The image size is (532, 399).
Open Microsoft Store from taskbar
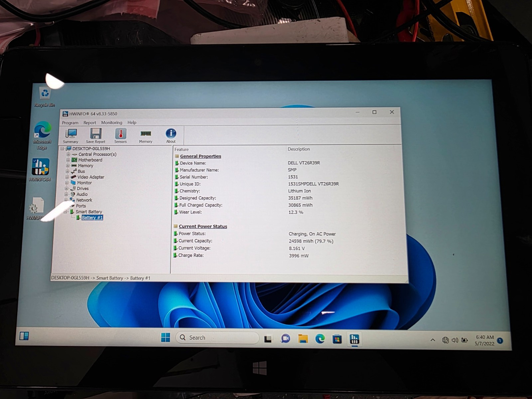click(337, 339)
